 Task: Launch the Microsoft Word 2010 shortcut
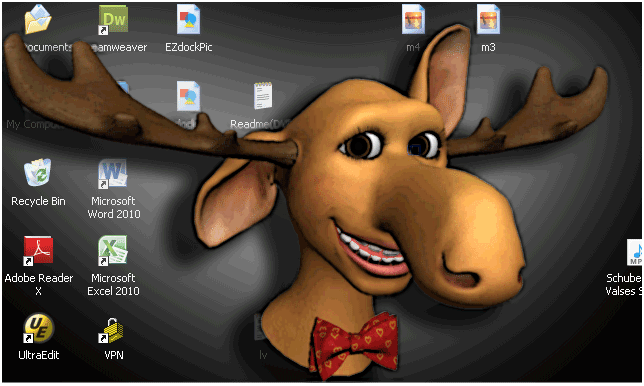pos(113,173)
